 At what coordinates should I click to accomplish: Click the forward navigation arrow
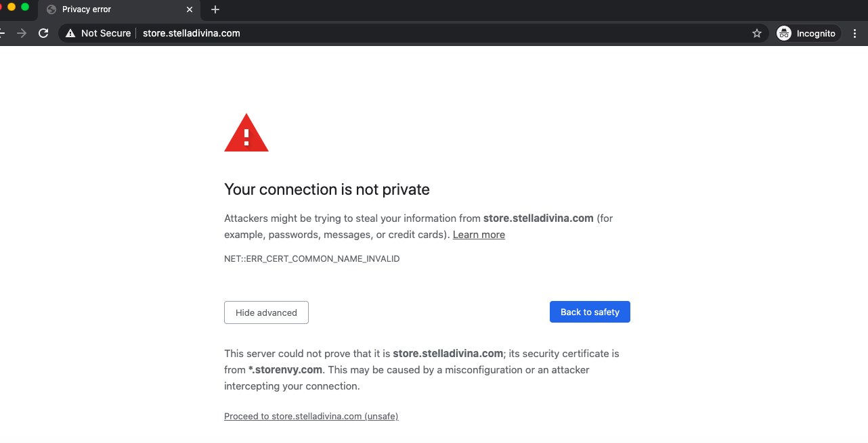22,33
